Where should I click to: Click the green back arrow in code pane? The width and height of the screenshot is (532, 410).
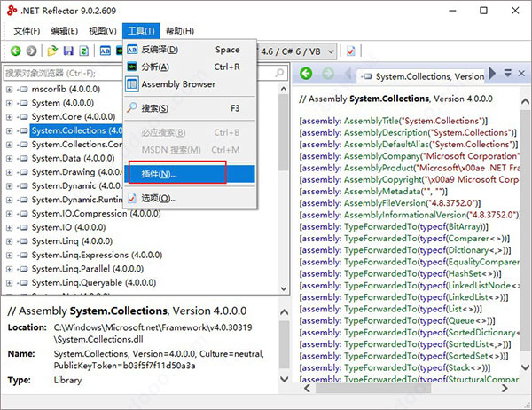pos(307,74)
